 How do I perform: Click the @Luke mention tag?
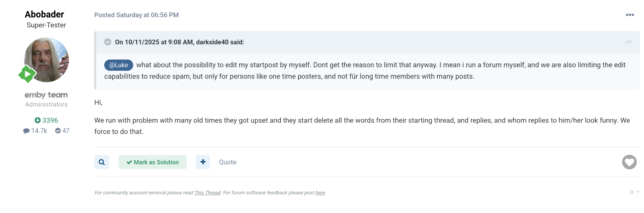pos(119,65)
